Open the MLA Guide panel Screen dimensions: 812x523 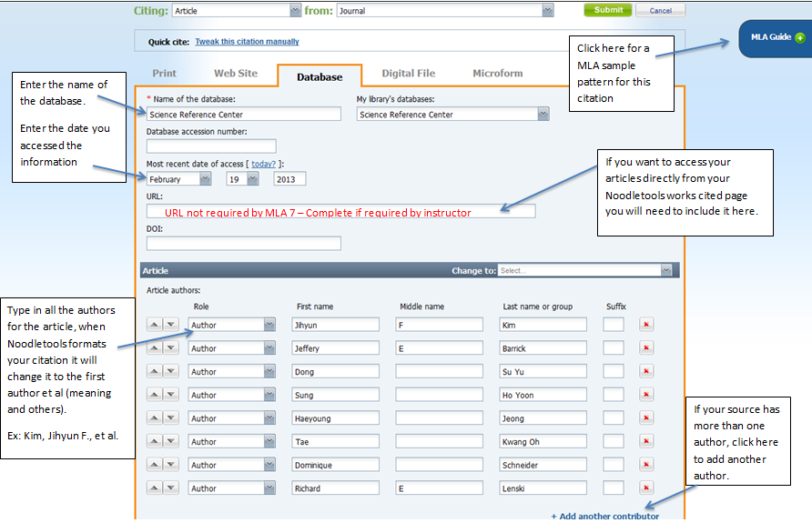(777, 38)
